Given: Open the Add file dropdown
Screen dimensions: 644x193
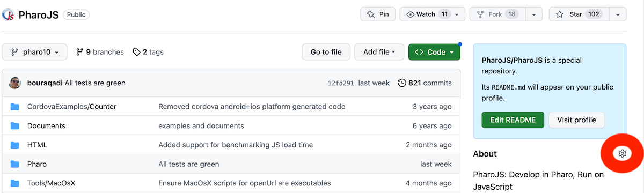Looking at the screenshot, I should [379, 52].
